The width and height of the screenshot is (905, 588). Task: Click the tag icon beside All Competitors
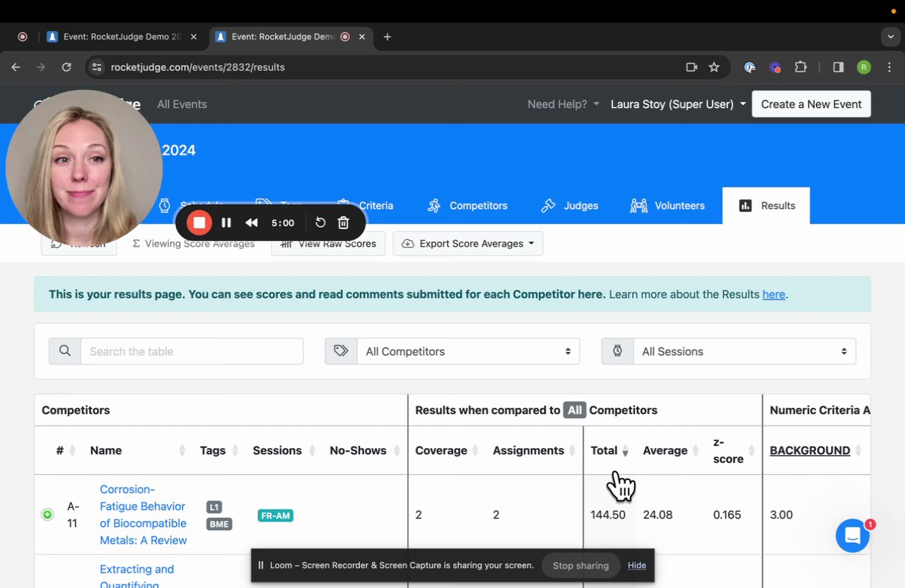tap(341, 351)
